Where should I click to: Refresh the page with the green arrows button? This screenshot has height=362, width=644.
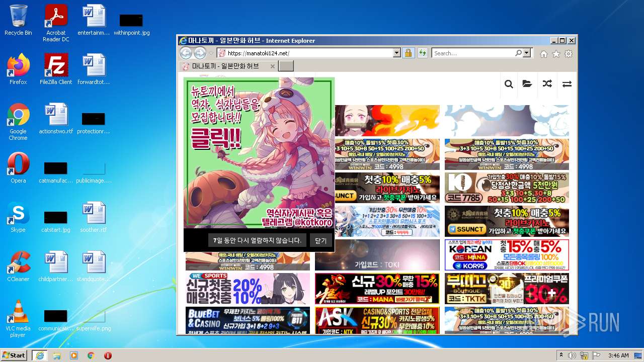click(x=422, y=53)
